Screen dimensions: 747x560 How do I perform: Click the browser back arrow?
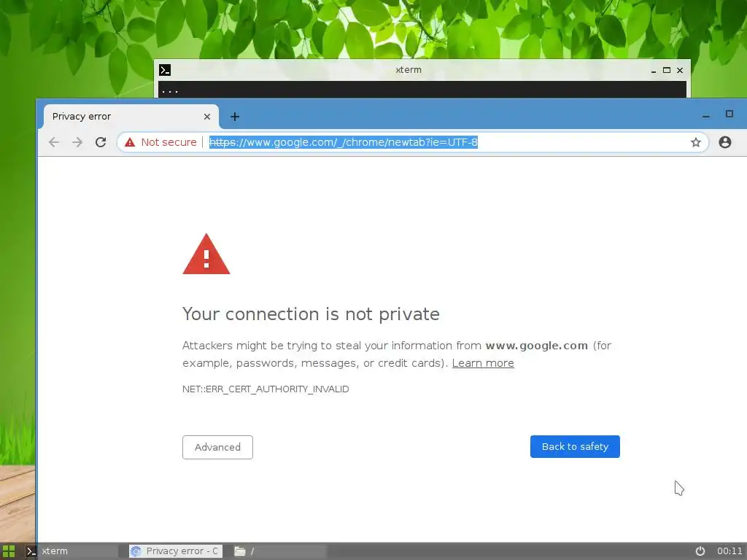point(54,142)
